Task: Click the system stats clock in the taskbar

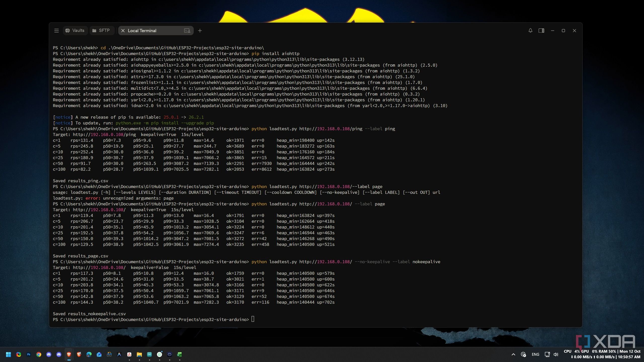Action: tap(602, 354)
